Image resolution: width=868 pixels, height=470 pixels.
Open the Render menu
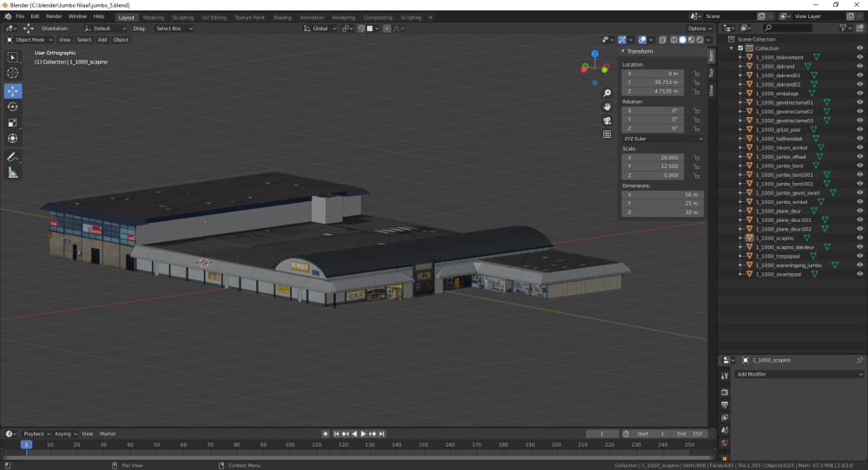[x=54, y=16]
